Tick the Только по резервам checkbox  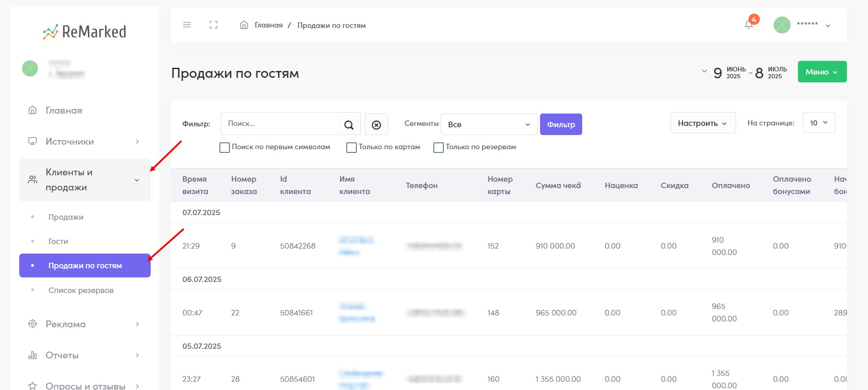438,147
